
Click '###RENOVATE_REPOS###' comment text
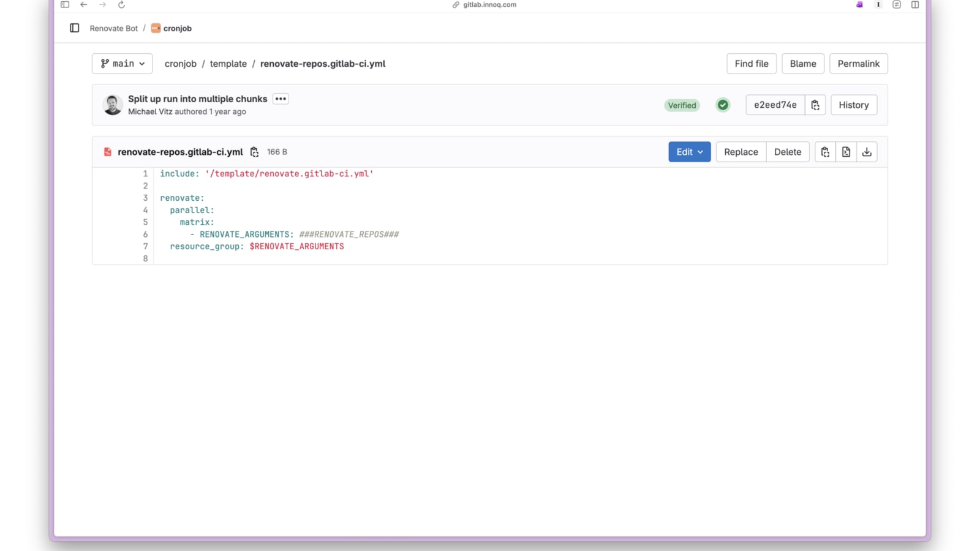point(349,234)
